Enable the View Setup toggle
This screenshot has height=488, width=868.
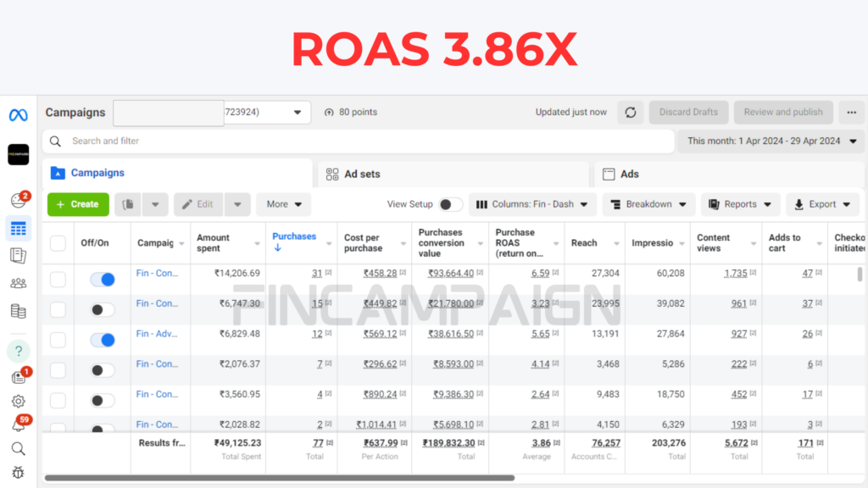tap(450, 204)
